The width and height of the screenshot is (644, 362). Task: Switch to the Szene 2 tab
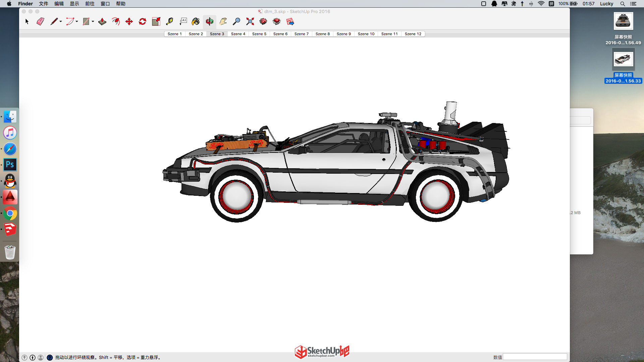[x=196, y=34]
